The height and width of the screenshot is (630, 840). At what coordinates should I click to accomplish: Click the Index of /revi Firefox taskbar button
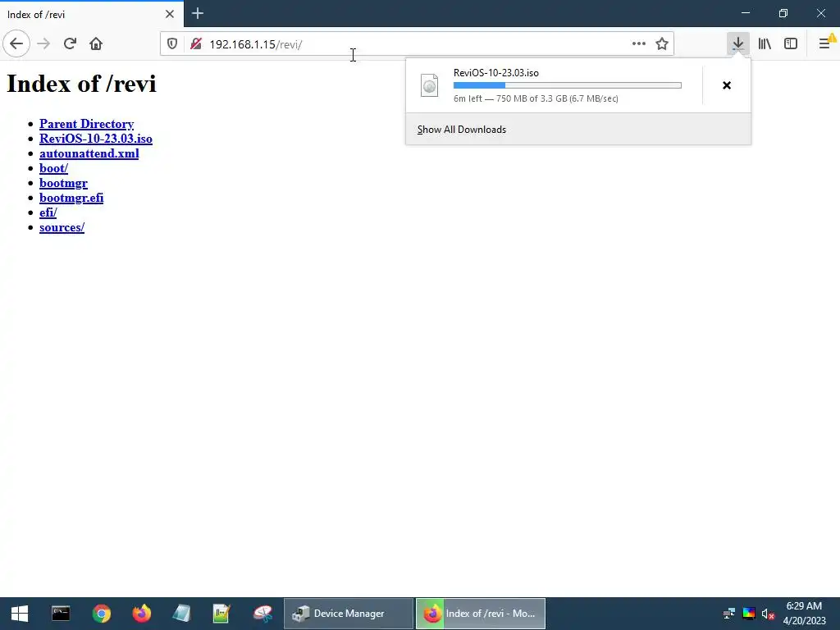pyautogui.click(x=481, y=614)
